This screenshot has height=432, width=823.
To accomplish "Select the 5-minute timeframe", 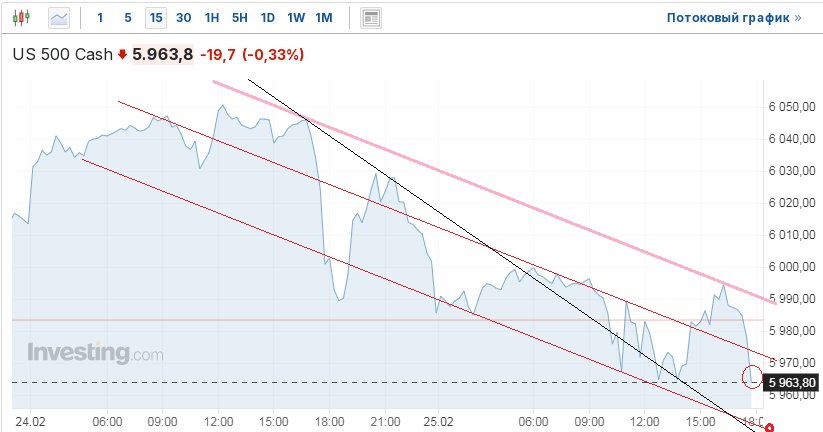I will point(127,17).
